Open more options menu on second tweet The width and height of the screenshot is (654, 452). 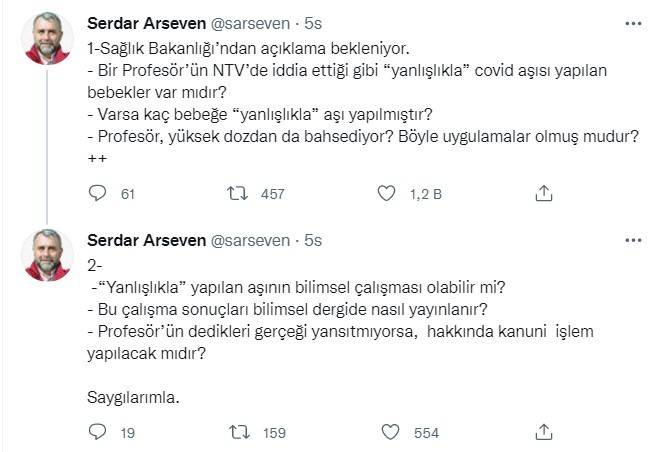pos(633,241)
